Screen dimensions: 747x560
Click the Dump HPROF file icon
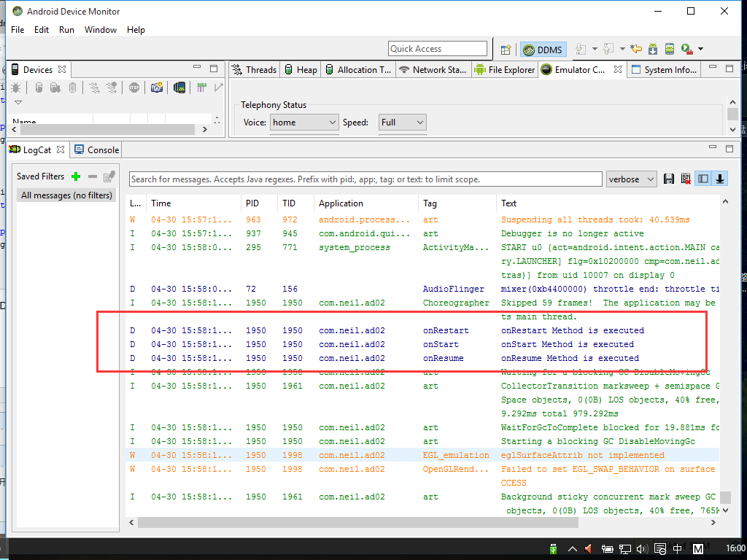pos(55,87)
